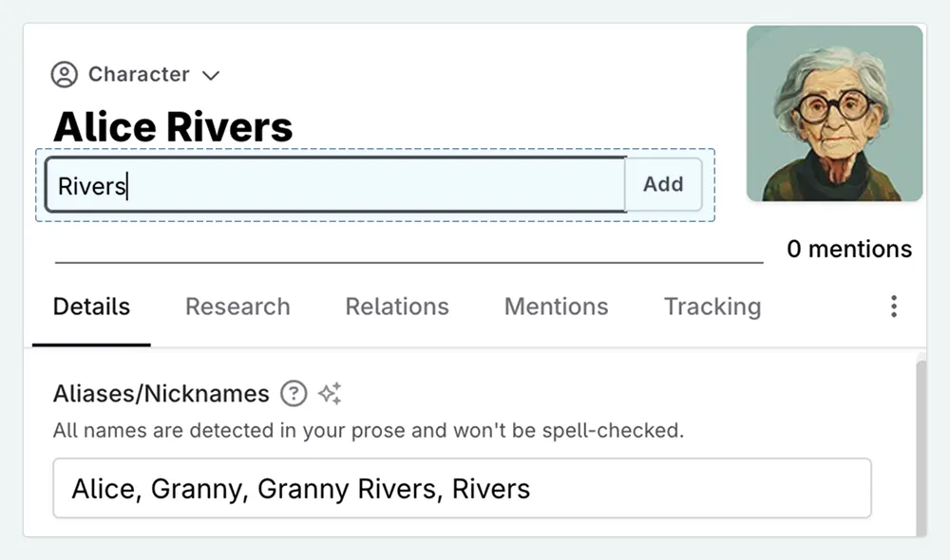Click the 0 mentions counter
Viewport: 950px width, 560px height.
pos(850,249)
